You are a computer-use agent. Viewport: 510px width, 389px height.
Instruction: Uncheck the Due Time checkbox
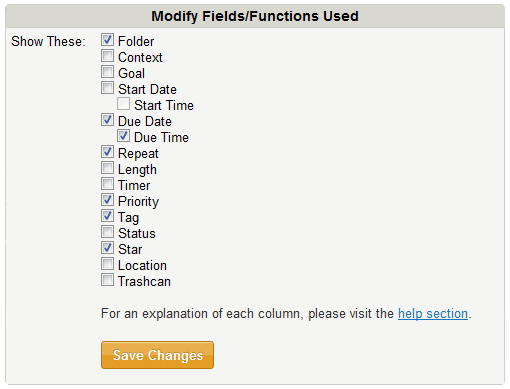pyautogui.click(x=123, y=136)
